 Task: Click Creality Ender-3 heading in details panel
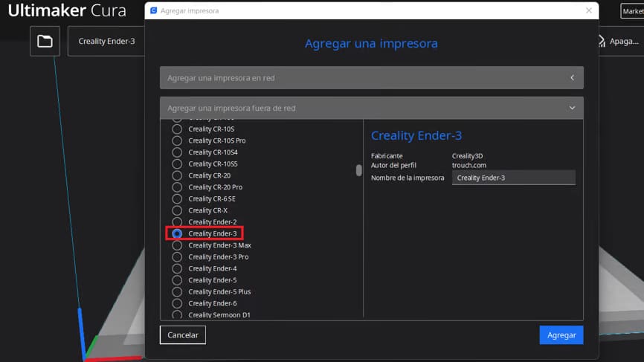[416, 135]
